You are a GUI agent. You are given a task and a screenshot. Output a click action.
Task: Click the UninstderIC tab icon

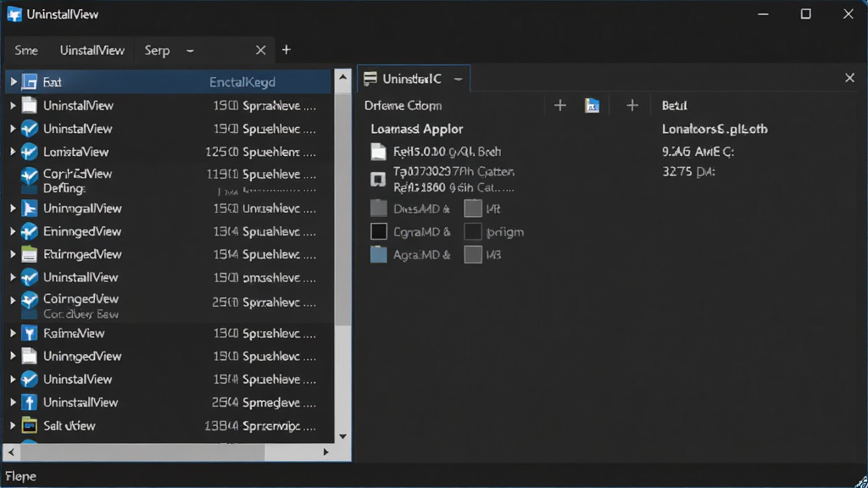(x=370, y=79)
